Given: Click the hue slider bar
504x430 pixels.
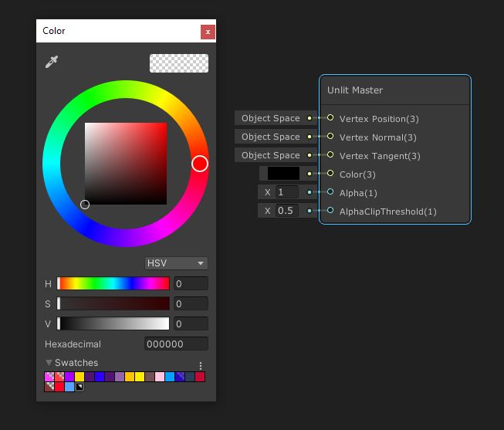Looking at the screenshot, I should [x=113, y=284].
